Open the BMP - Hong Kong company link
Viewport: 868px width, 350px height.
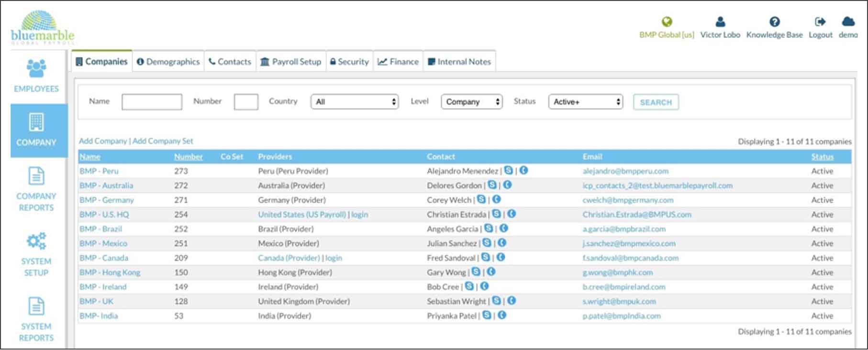[x=110, y=273]
